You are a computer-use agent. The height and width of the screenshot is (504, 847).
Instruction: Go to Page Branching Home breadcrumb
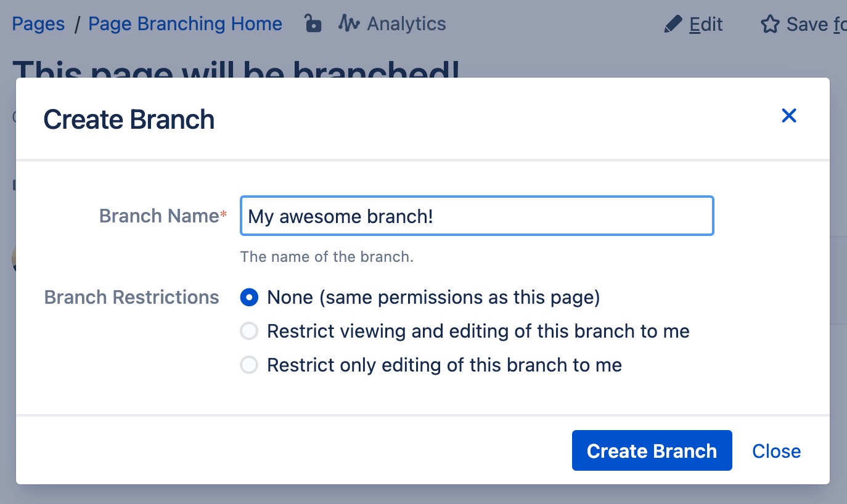pyautogui.click(x=185, y=24)
